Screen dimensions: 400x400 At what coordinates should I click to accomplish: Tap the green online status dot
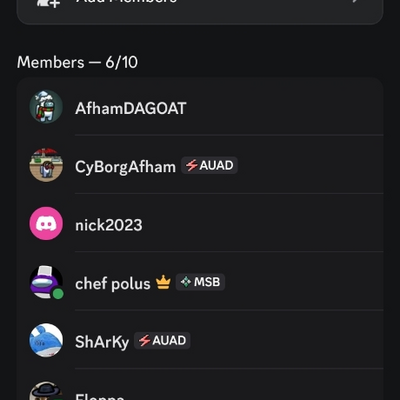click(x=58, y=294)
